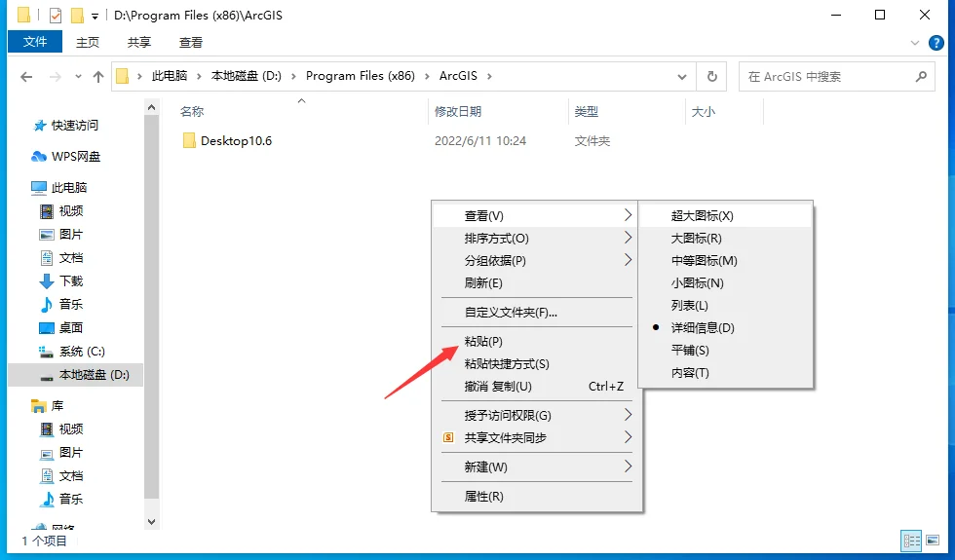Click 此电脑 in the address breadcrumb
This screenshot has width=955, height=560.
(x=170, y=76)
